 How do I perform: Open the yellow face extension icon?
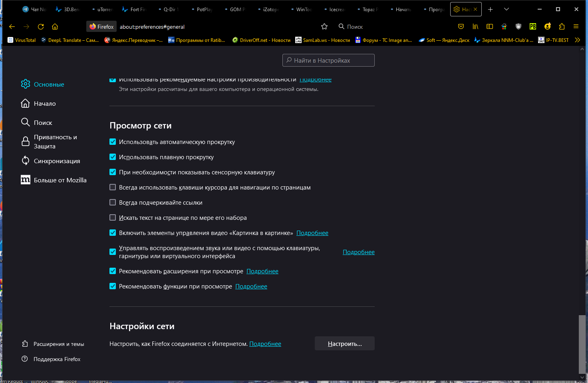coord(547,26)
